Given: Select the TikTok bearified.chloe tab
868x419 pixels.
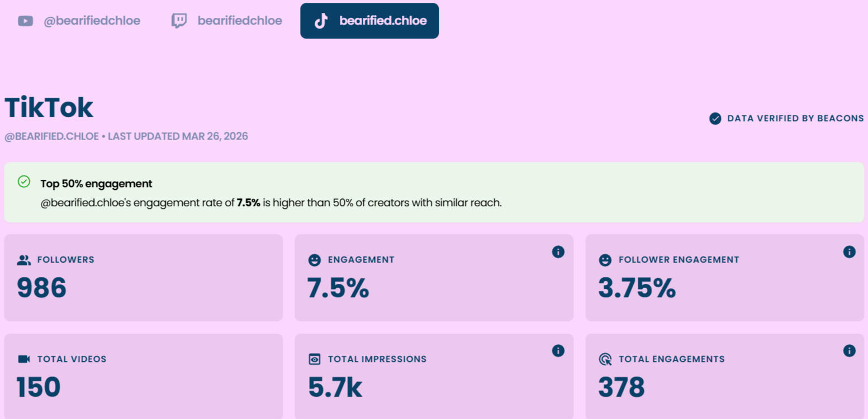Looking at the screenshot, I should pos(369,21).
